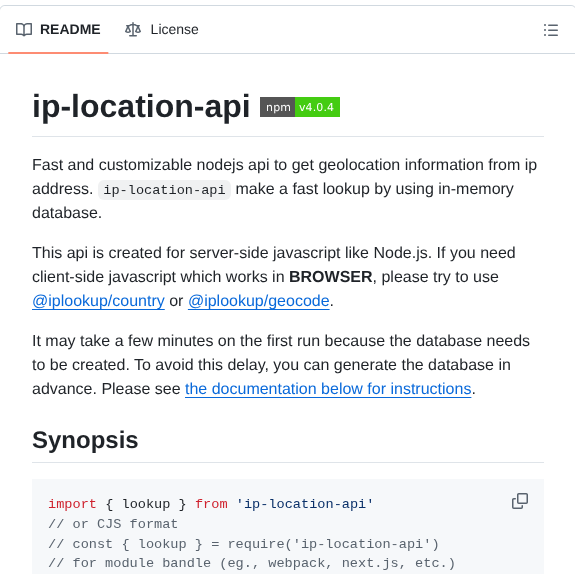Click the bold BROWSER word

click(330, 277)
